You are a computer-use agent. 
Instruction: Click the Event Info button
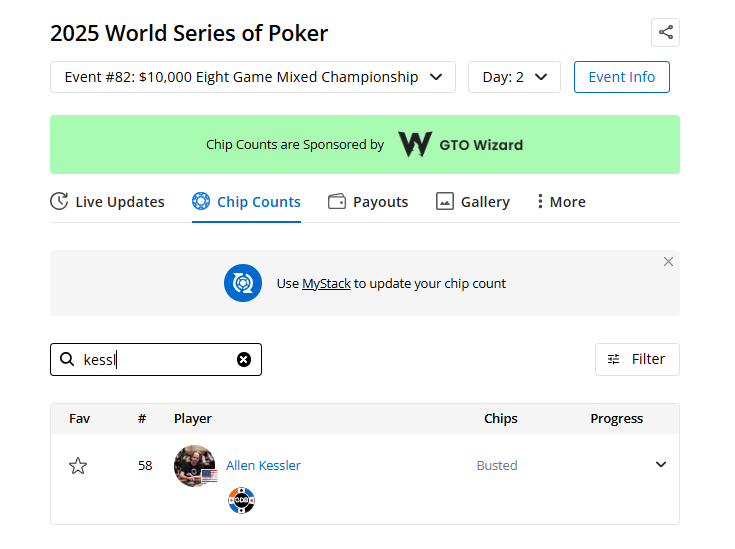point(621,77)
